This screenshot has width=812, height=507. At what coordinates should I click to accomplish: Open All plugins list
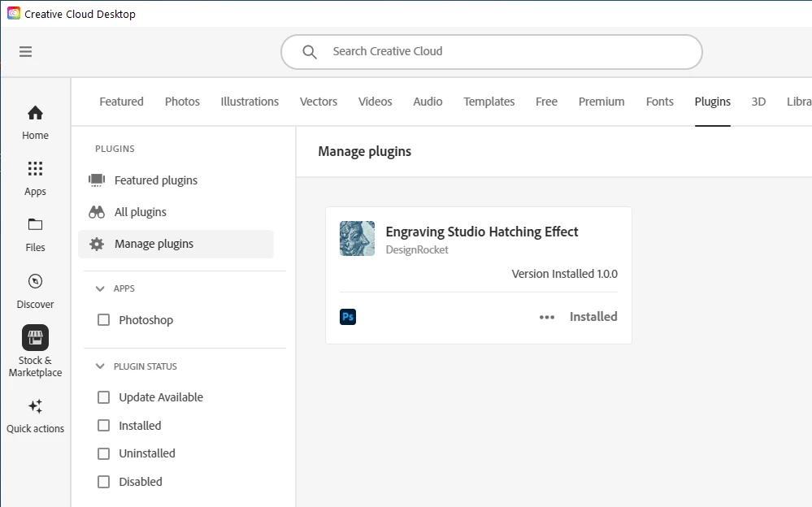140,212
